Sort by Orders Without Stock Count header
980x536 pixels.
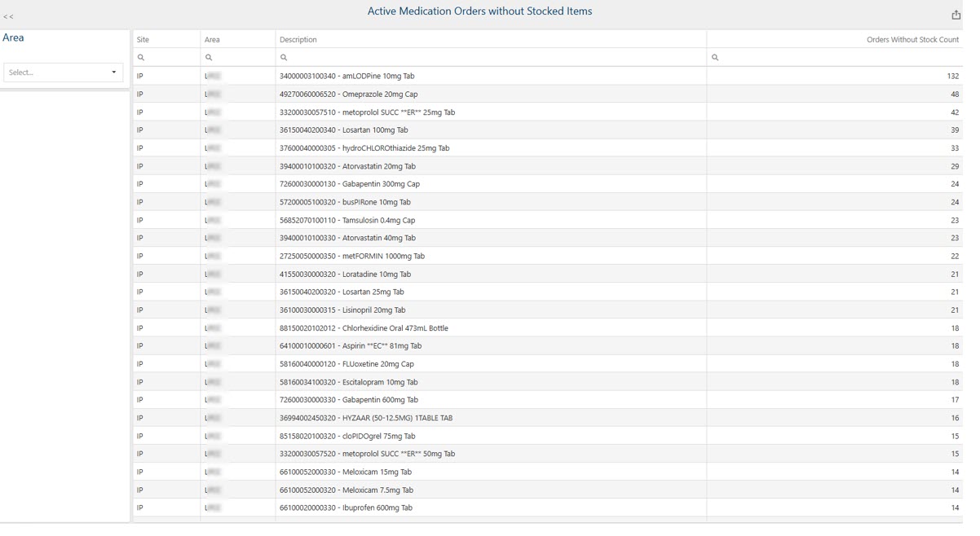(x=912, y=40)
